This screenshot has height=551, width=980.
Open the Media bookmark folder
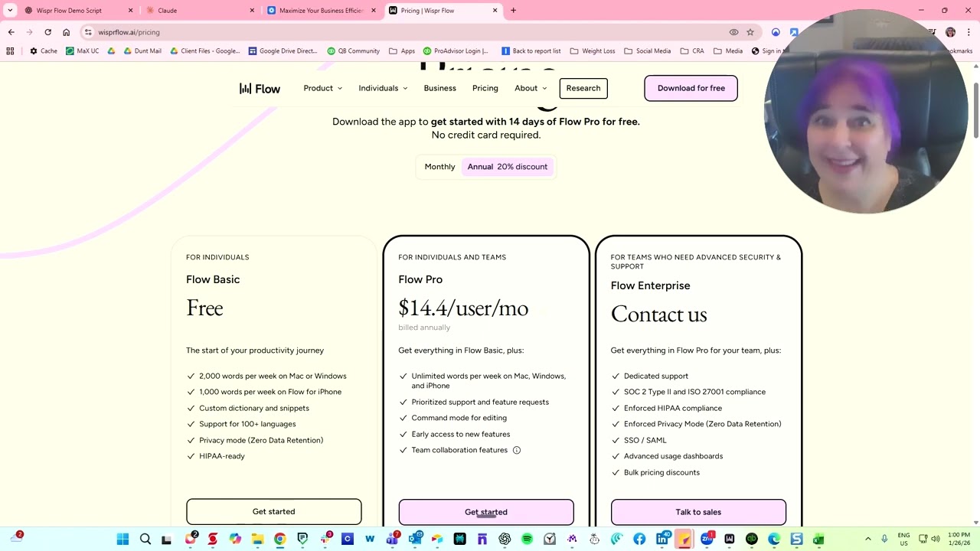pyautogui.click(x=727, y=51)
